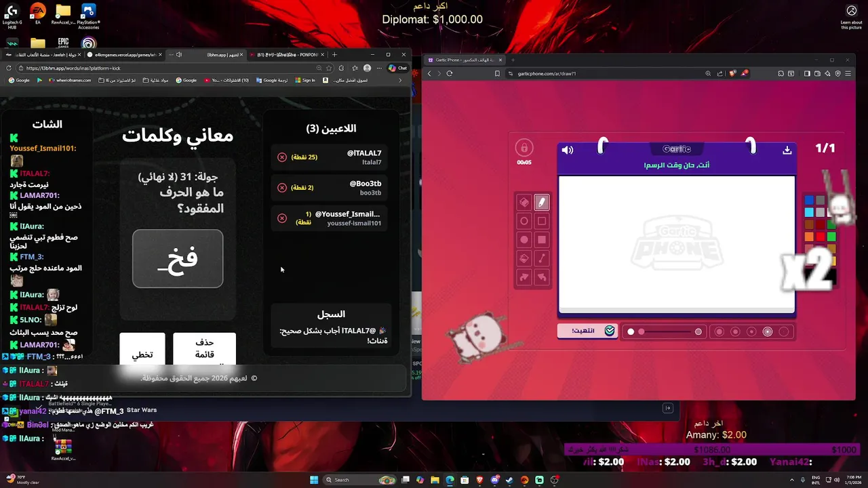Click the Windows Start button

click(314, 480)
